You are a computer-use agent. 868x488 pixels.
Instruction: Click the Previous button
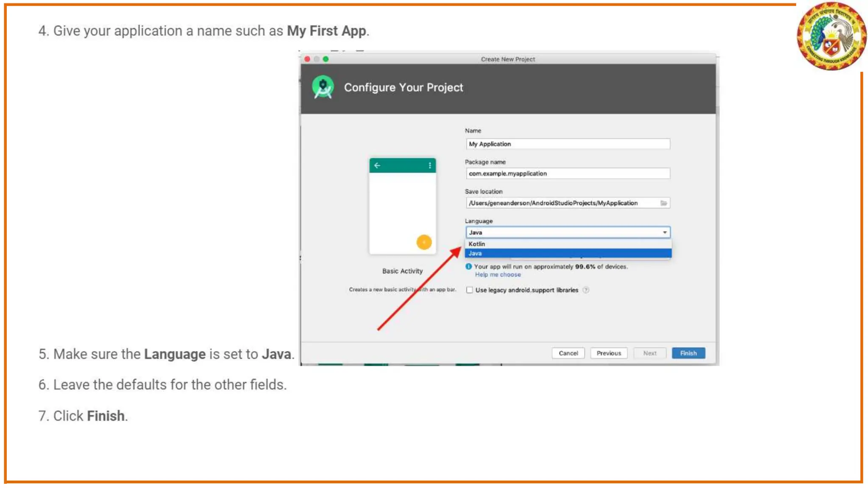pos(609,353)
